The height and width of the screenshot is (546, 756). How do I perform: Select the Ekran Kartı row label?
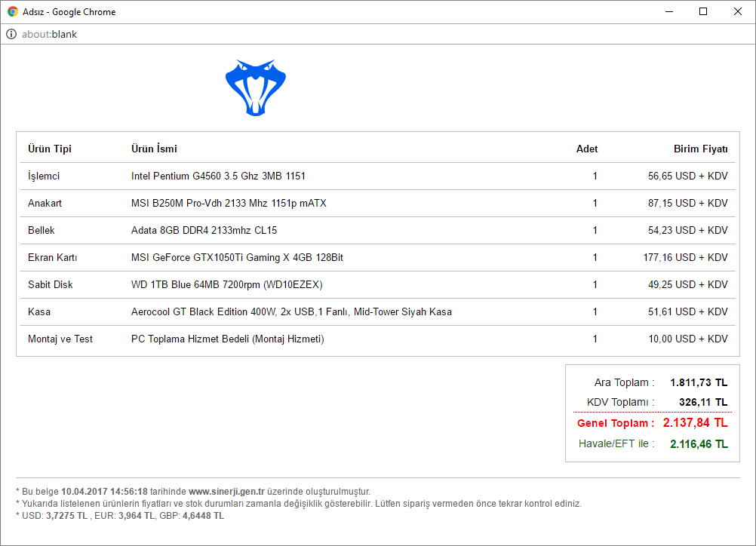coord(53,257)
